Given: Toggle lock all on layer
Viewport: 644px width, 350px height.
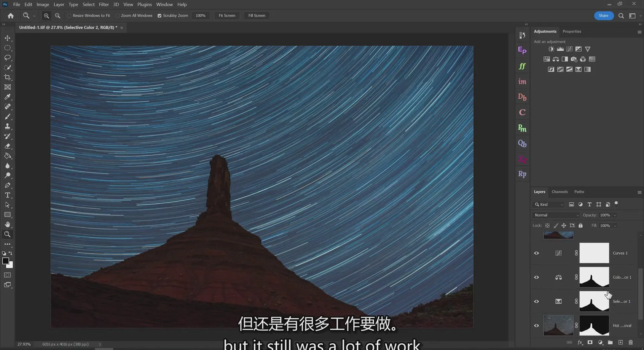Looking at the screenshot, I should [581, 226].
